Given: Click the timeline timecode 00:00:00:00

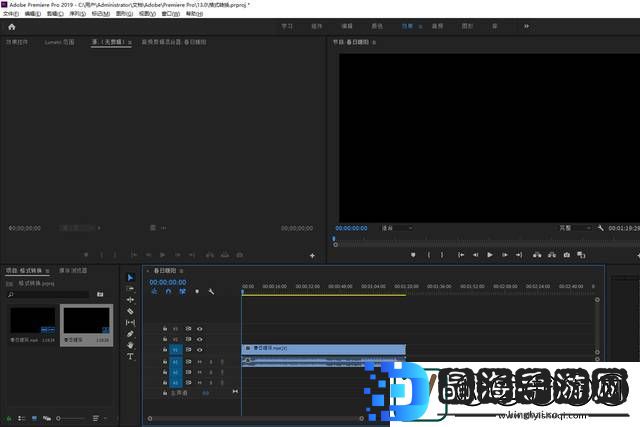Looking at the screenshot, I should [168, 282].
